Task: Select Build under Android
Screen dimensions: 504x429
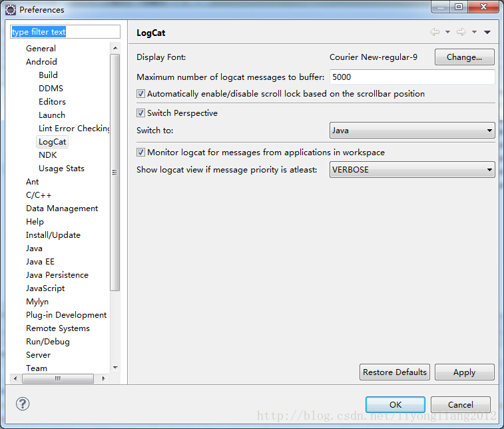Action: click(48, 75)
